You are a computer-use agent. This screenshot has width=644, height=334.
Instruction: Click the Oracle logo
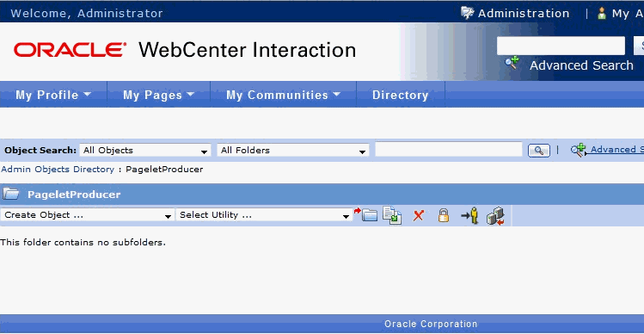point(70,50)
